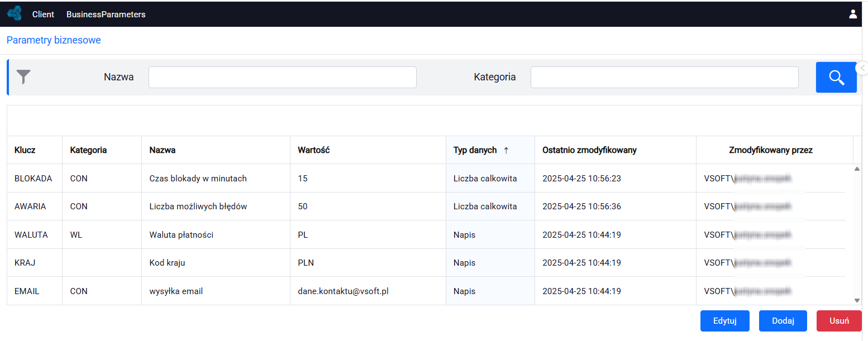Toggle sort arrow on Typ danych column
The height and width of the screenshot is (341, 868).
click(507, 150)
